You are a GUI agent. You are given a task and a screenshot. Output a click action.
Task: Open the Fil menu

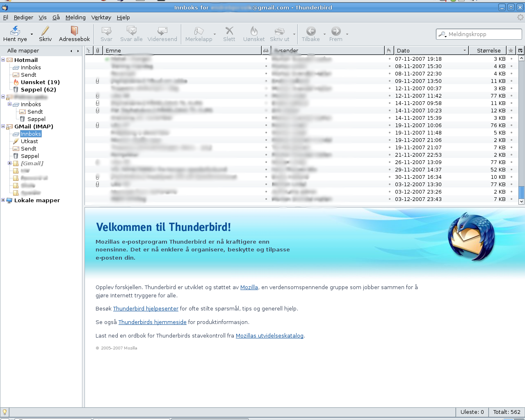5,17
